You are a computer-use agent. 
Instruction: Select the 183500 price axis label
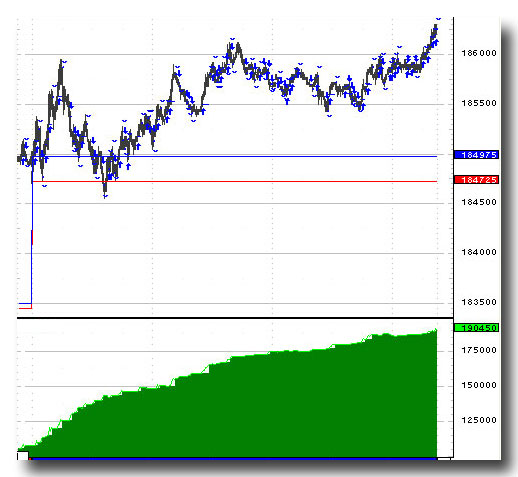coord(479,302)
